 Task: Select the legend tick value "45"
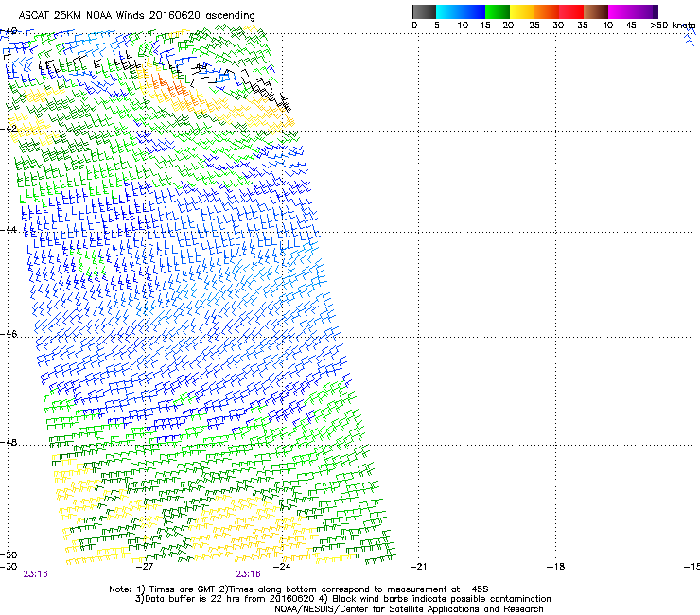pyautogui.click(x=631, y=26)
